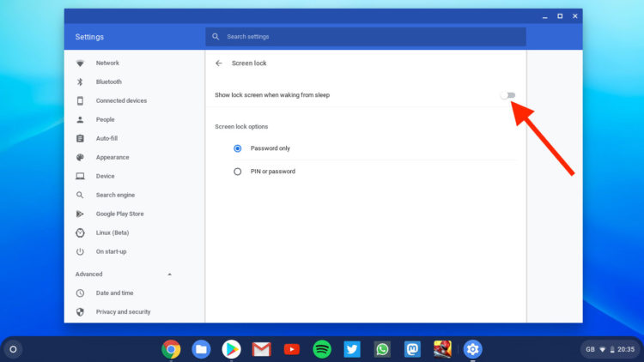Click the Privacy and security shield icon
The height and width of the screenshot is (362, 644).
click(x=80, y=312)
